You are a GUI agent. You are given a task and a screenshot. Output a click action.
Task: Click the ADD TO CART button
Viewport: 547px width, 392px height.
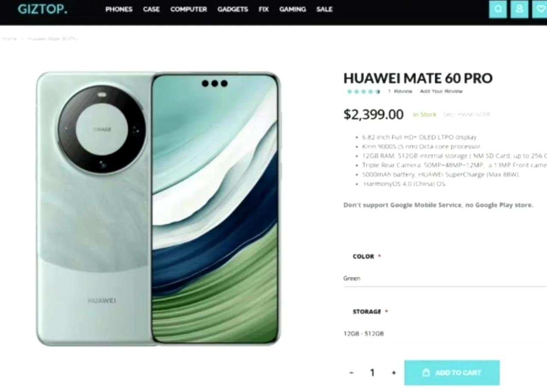(x=452, y=373)
